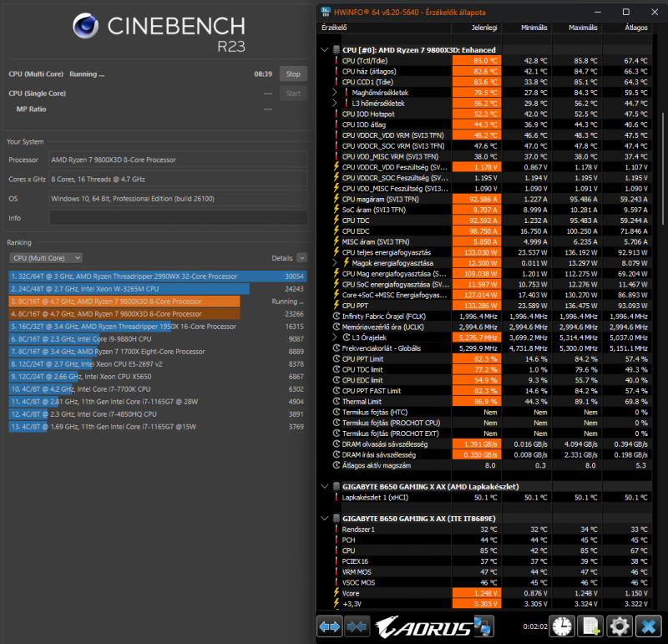Viewport: 668px width, 644px height.
Task: Collapse GIGABYTE B650 ITE IT8689E group
Action: [x=325, y=519]
